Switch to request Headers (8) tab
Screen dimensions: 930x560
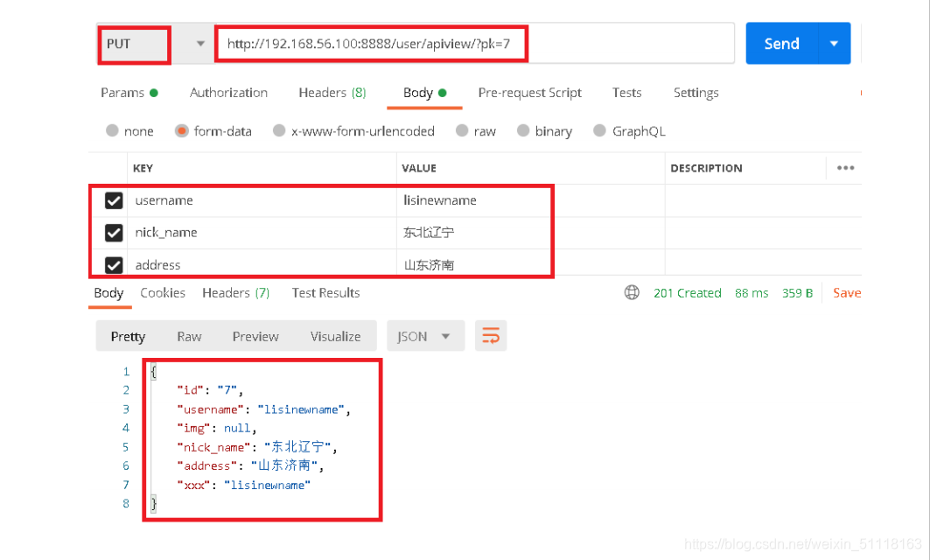pyautogui.click(x=332, y=93)
